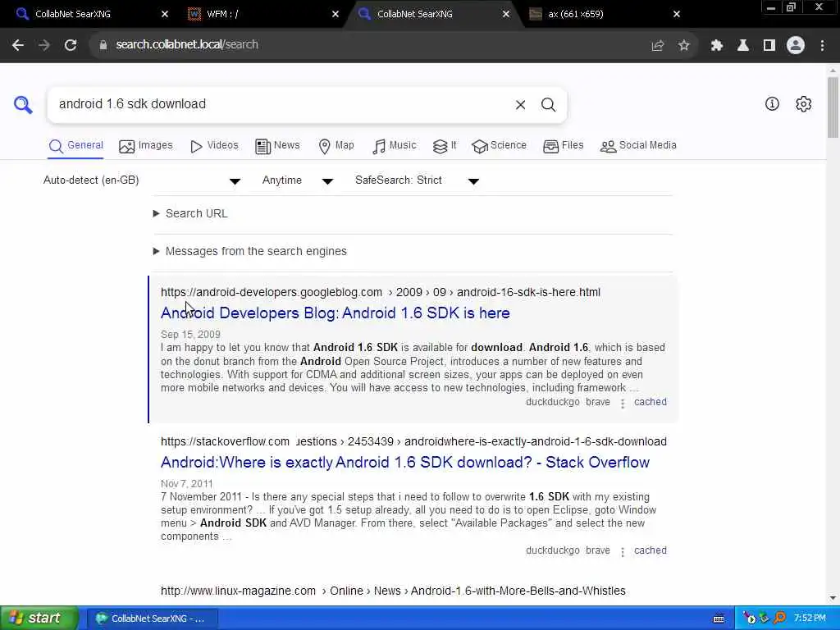Switch to Images search category
Viewport: 840px width, 630px height.
click(x=146, y=146)
